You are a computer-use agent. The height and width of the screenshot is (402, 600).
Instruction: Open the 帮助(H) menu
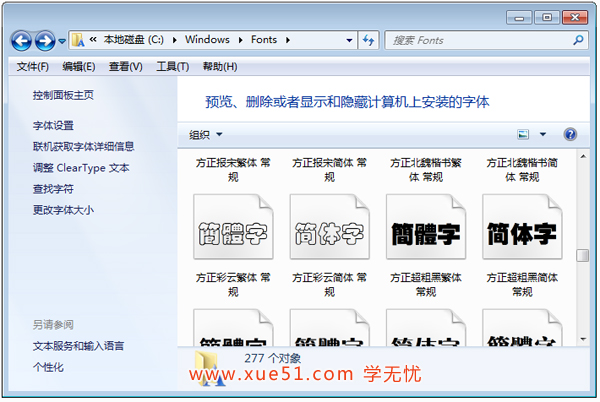click(x=220, y=67)
